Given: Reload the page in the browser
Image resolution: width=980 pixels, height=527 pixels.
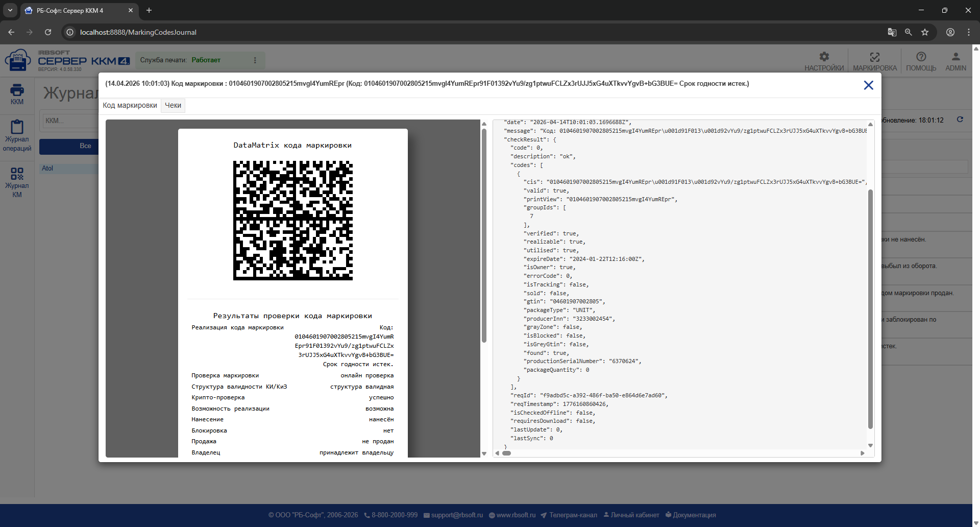Looking at the screenshot, I should [48, 32].
